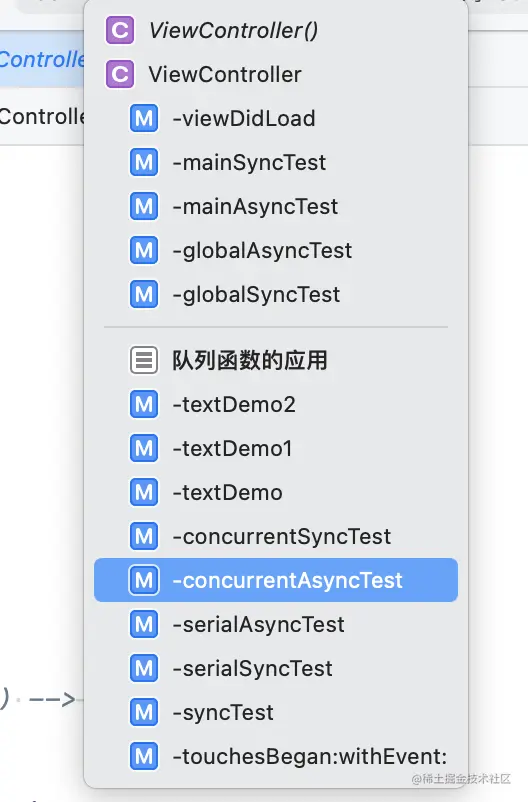
Task: Choose the italic ViewController() class extension
Action: click(276, 30)
